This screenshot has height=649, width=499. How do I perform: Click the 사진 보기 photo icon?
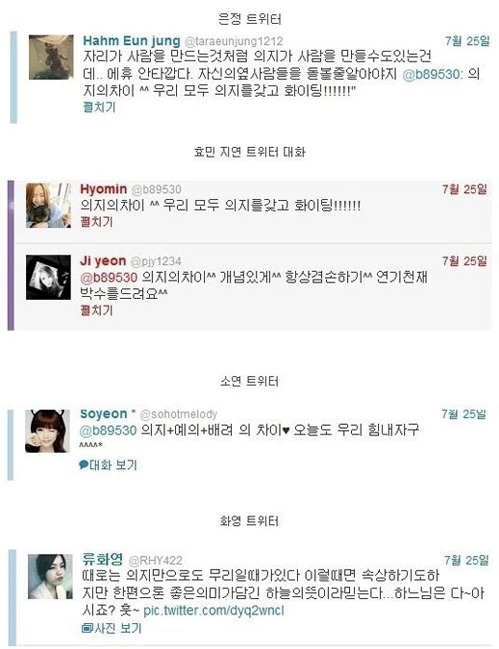pyautogui.click(x=87, y=628)
